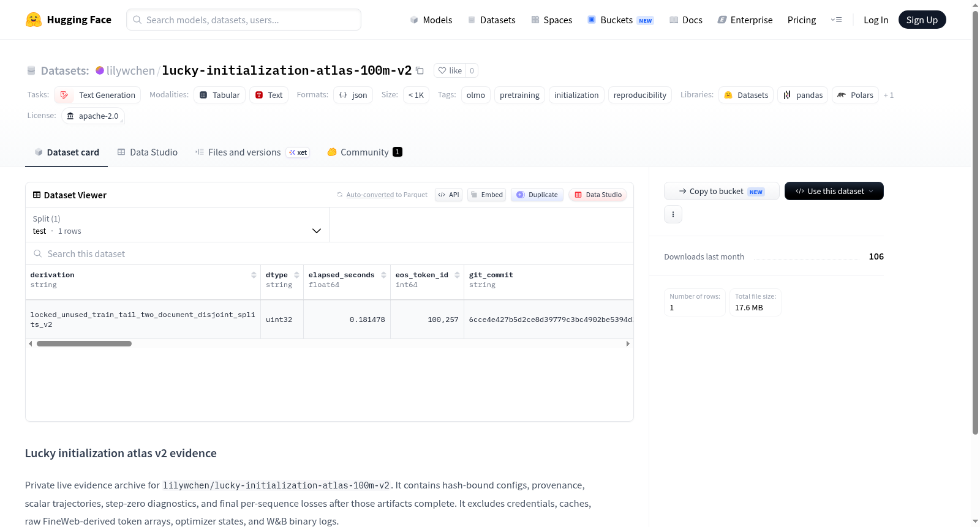
Task: Switch to the Dataset card tab
Action: tap(66, 152)
